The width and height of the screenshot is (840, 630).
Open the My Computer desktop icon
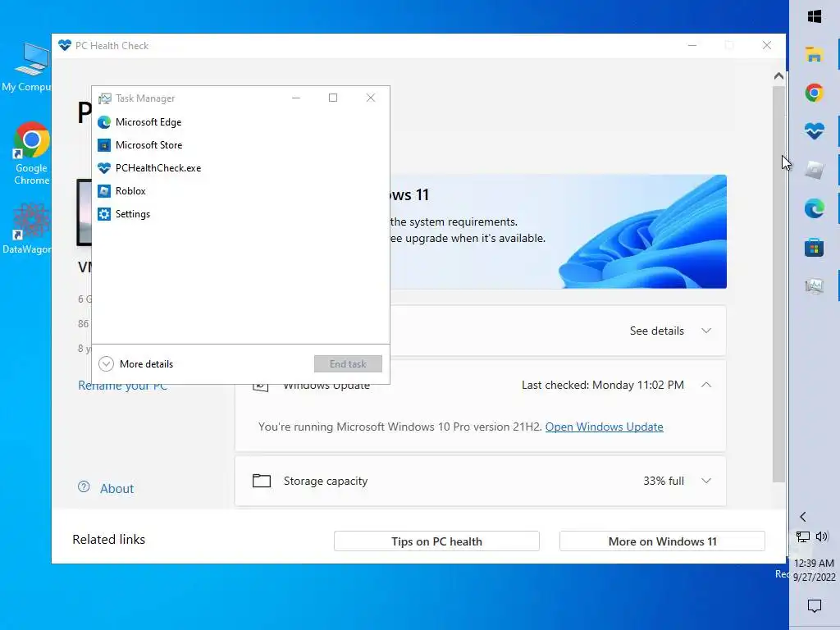tap(28, 67)
